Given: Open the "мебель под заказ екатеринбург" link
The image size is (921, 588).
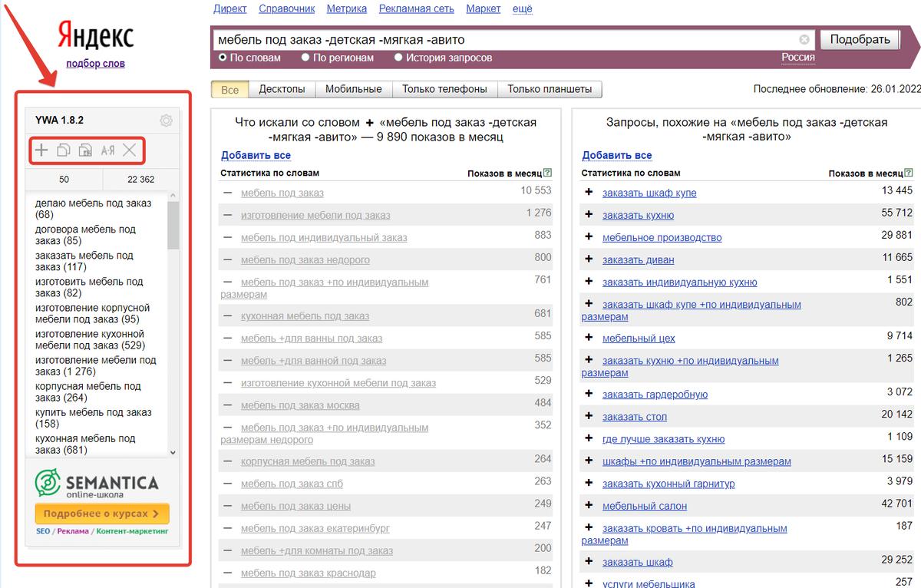Looking at the screenshot, I should 315,528.
